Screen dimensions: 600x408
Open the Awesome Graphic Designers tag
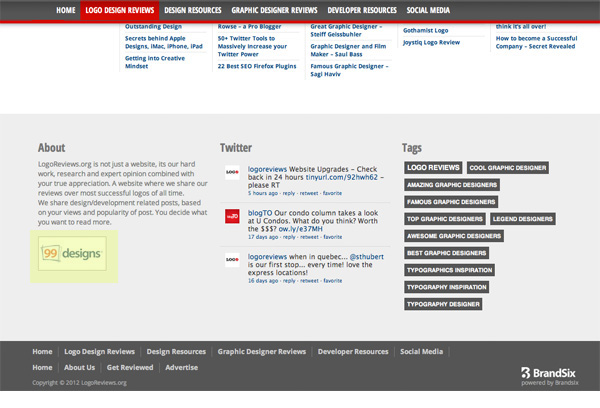454,236
